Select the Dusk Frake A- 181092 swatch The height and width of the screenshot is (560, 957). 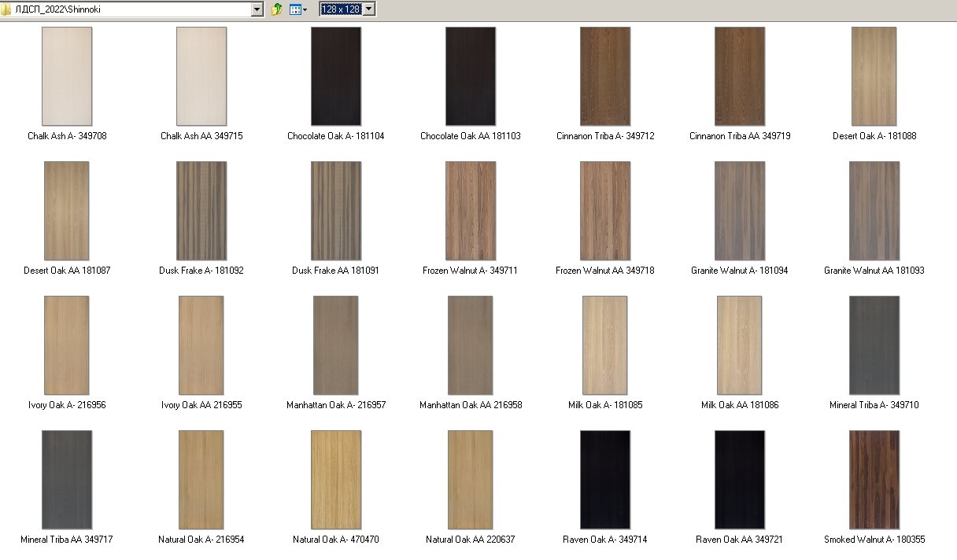pos(201,211)
